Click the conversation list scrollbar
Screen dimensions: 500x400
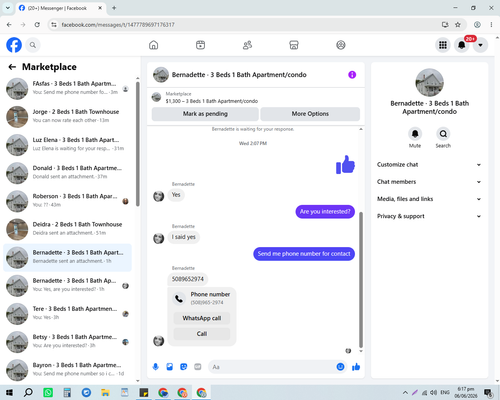(x=138, y=143)
